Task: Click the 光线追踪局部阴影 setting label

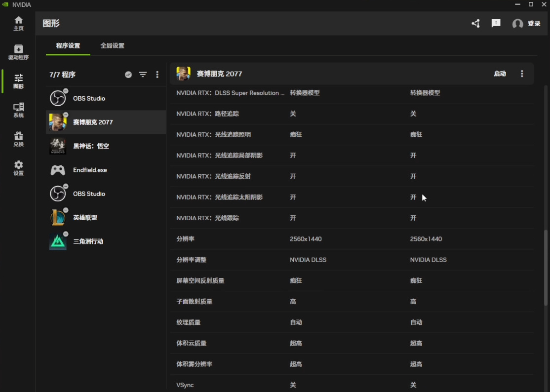Action: pyautogui.click(x=220, y=156)
